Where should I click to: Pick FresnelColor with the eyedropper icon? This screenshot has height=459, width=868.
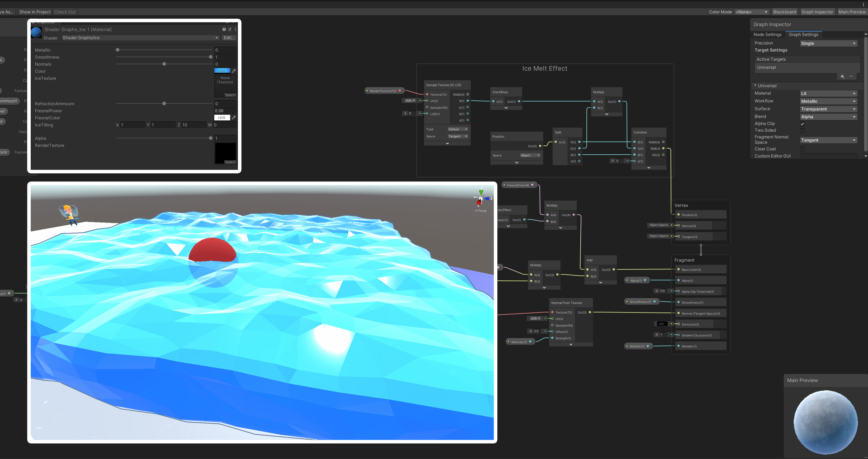tap(233, 118)
